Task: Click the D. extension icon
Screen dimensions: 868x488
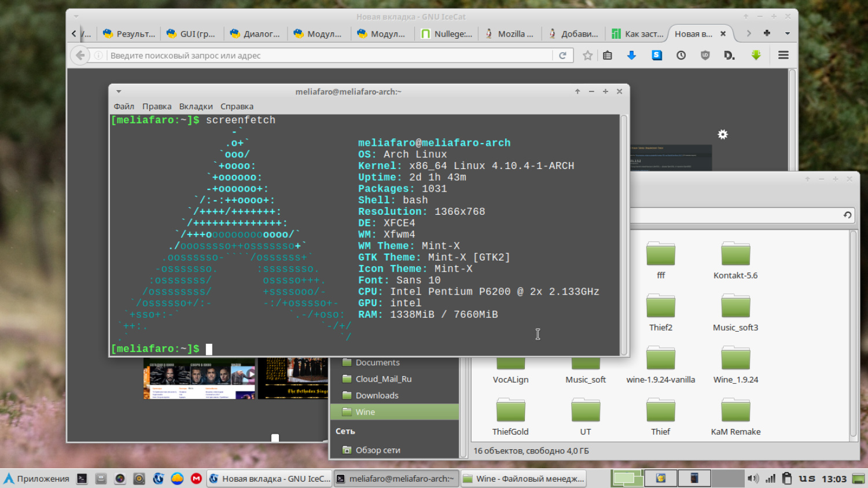Action: coord(729,56)
